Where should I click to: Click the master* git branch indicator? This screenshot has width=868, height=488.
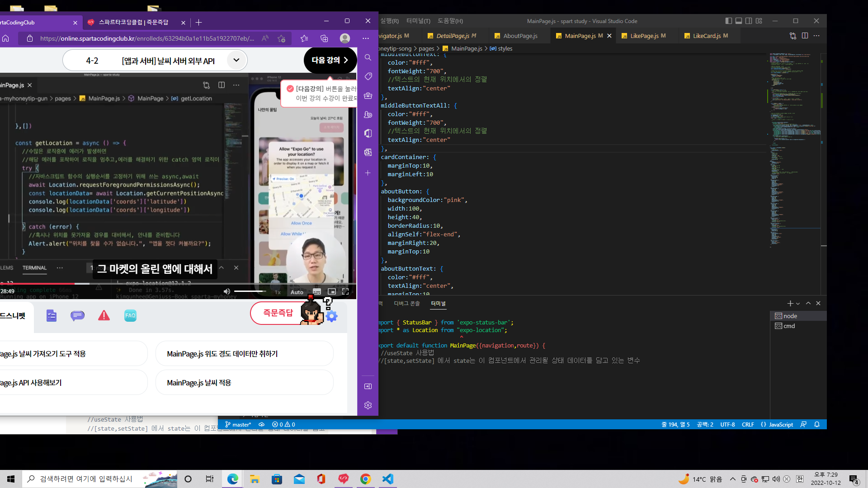[238, 424]
